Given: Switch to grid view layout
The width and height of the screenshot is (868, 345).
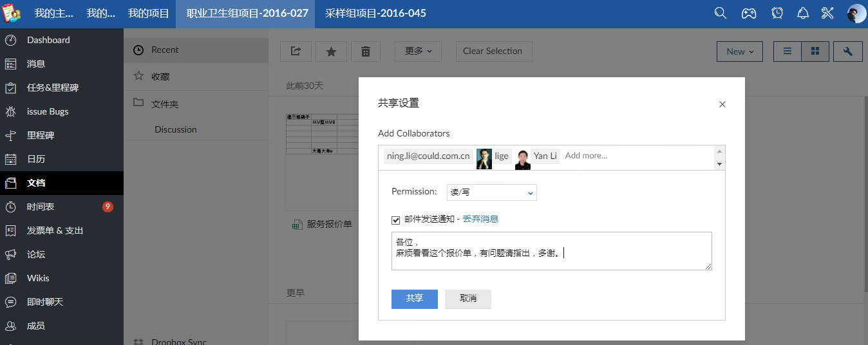Looking at the screenshot, I should pyautogui.click(x=815, y=51).
